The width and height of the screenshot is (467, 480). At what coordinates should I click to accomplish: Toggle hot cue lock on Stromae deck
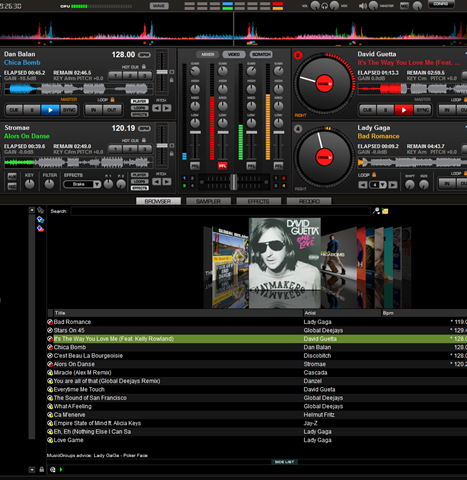pyautogui.click(x=144, y=140)
